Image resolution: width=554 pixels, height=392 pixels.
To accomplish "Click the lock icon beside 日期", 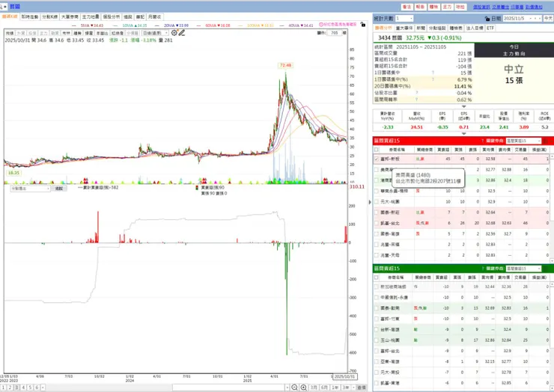I will click(x=487, y=19).
